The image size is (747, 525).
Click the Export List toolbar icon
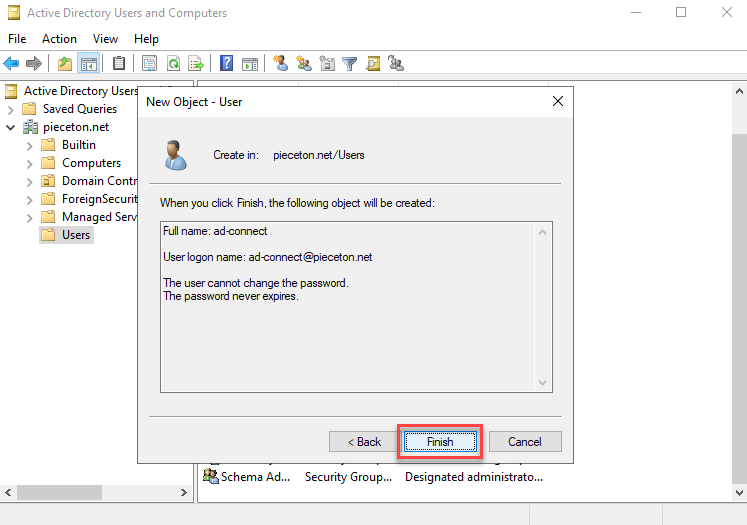point(196,63)
